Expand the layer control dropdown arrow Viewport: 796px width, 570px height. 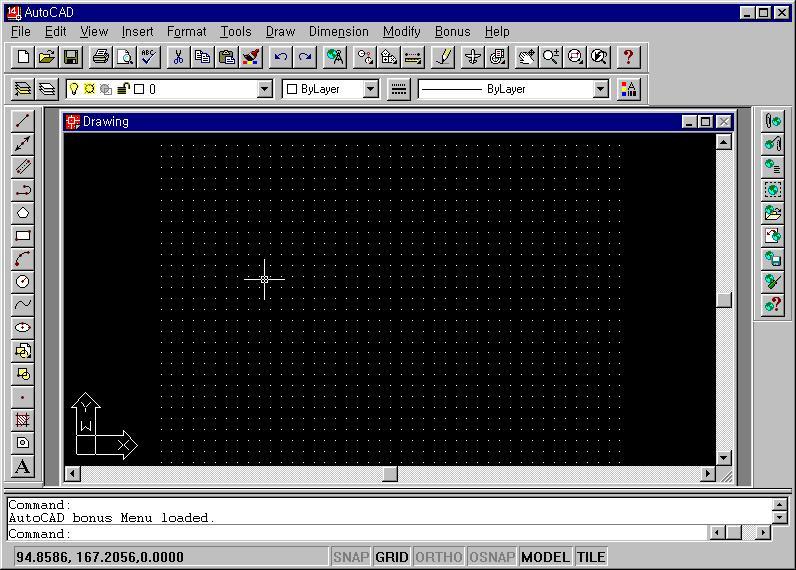264,89
